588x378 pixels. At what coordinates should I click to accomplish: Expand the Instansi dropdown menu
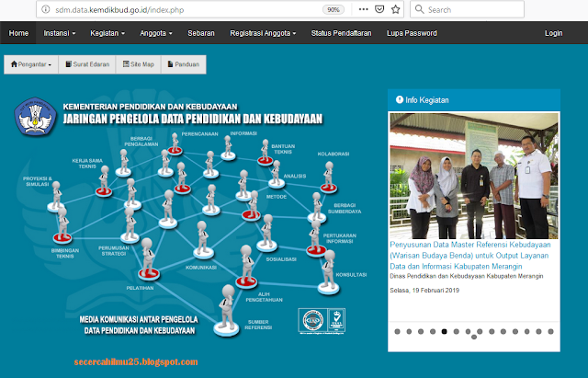click(59, 33)
